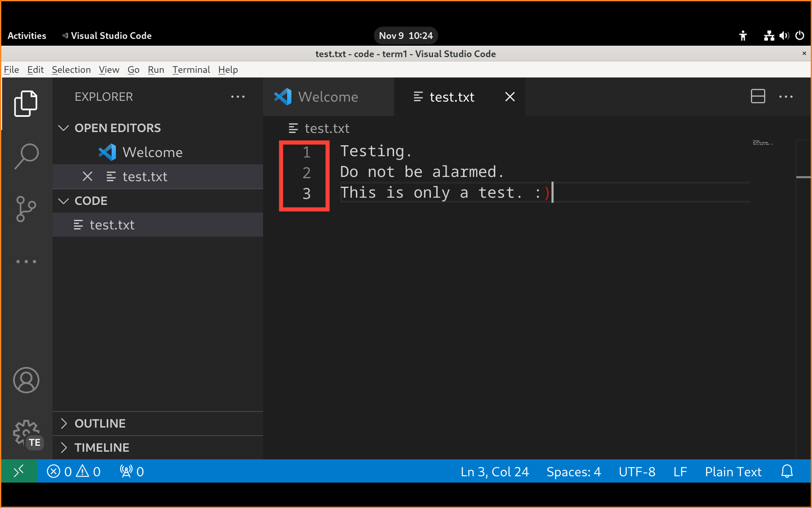Open the Terminal menu

click(x=191, y=70)
